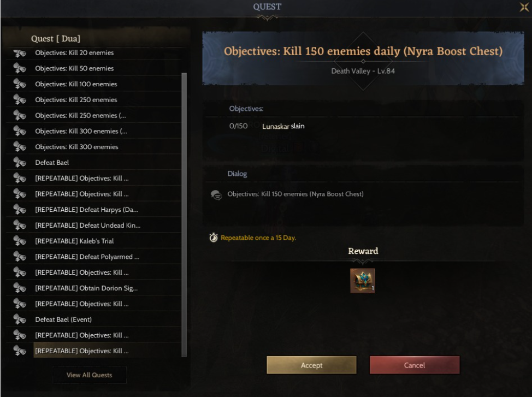This screenshot has height=397, width=532.
Task: Accept the Nyra Boost Chest quest
Action: (311, 365)
